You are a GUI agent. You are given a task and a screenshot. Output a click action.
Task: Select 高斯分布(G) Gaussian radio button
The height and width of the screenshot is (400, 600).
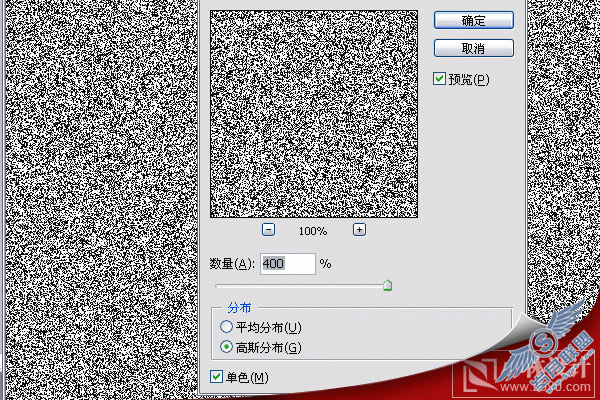(226, 347)
